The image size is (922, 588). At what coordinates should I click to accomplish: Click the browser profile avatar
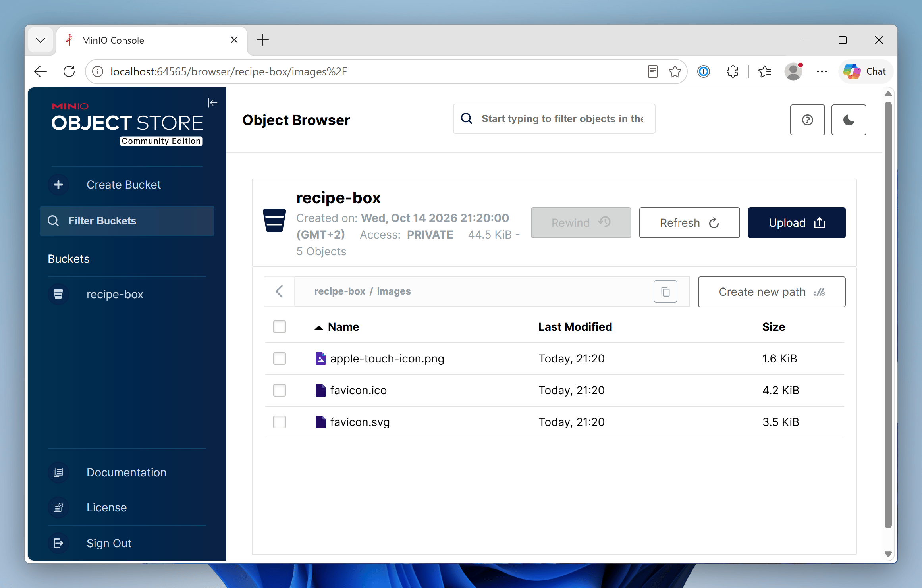pyautogui.click(x=793, y=71)
